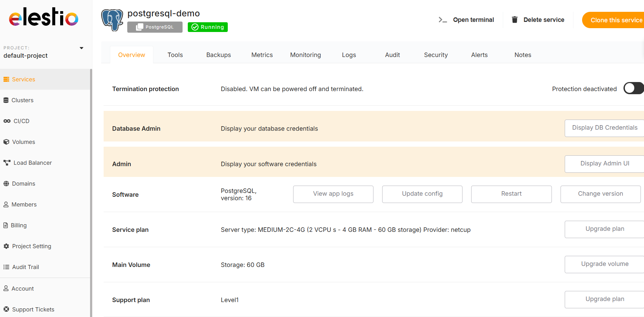Screen dimensions: 644x317
Task: Click the Project Setting gear icon
Action: click(x=6, y=246)
